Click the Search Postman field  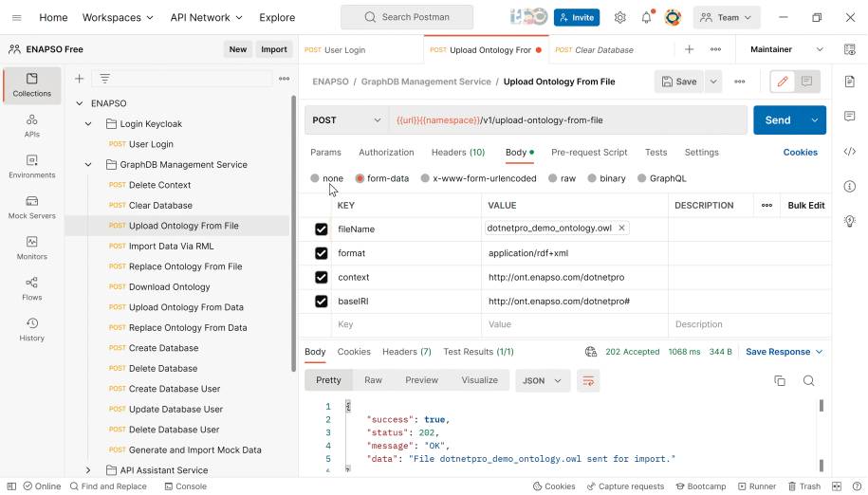pos(407,18)
